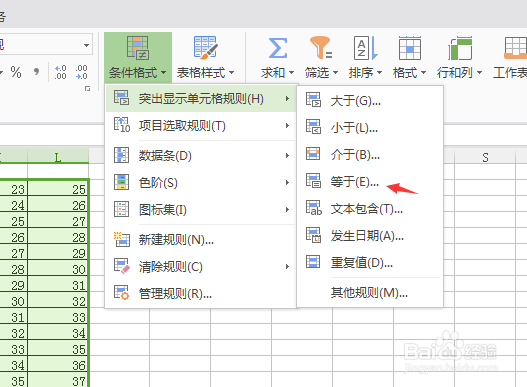Click the 格式 format icon
The height and width of the screenshot is (387, 527).
click(x=410, y=48)
